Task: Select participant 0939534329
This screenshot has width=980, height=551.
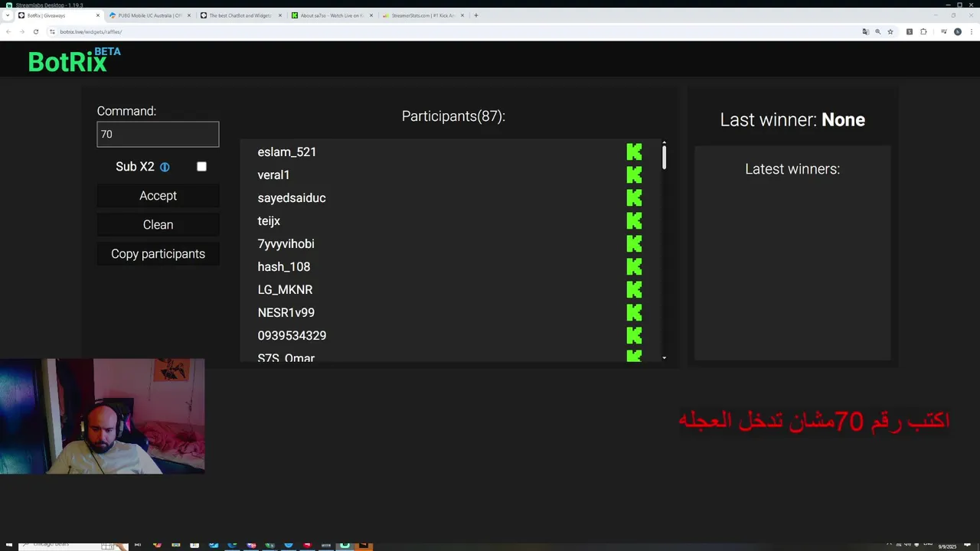Action: (292, 335)
